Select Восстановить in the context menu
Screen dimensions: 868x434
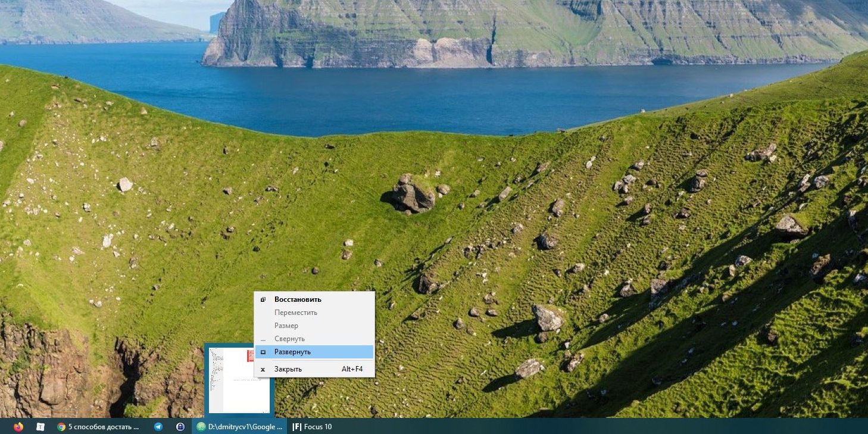(298, 299)
